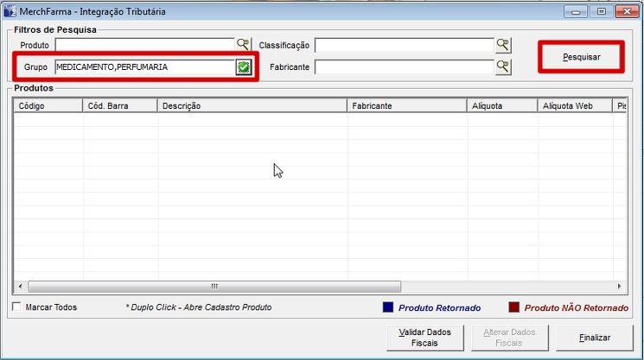Type in the Produto input field
644x360 pixels.
point(144,45)
